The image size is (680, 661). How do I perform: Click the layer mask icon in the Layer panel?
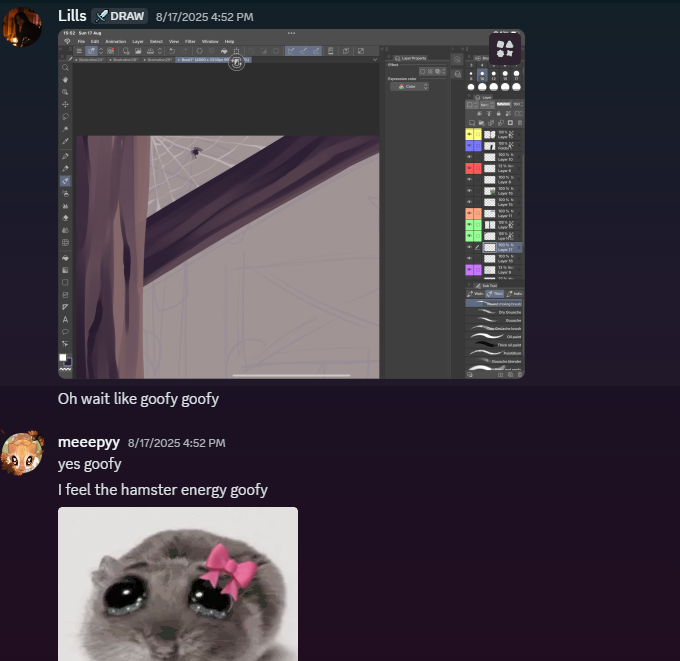point(510,123)
